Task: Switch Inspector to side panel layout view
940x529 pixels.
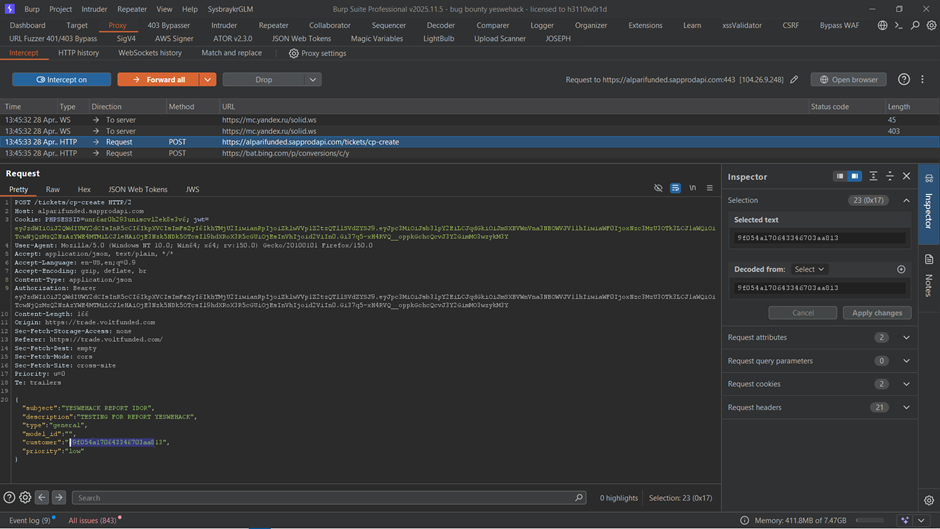Action: pyautogui.click(x=854, y=176)
